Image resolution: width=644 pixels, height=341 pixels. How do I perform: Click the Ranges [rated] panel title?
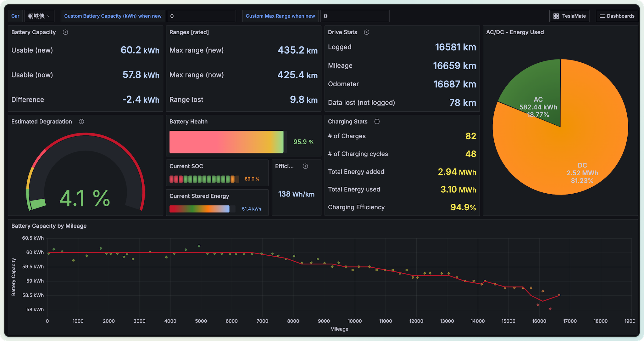189,32
